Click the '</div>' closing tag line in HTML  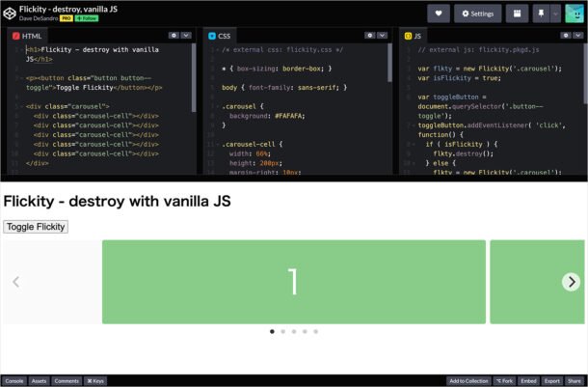[38, 163]
